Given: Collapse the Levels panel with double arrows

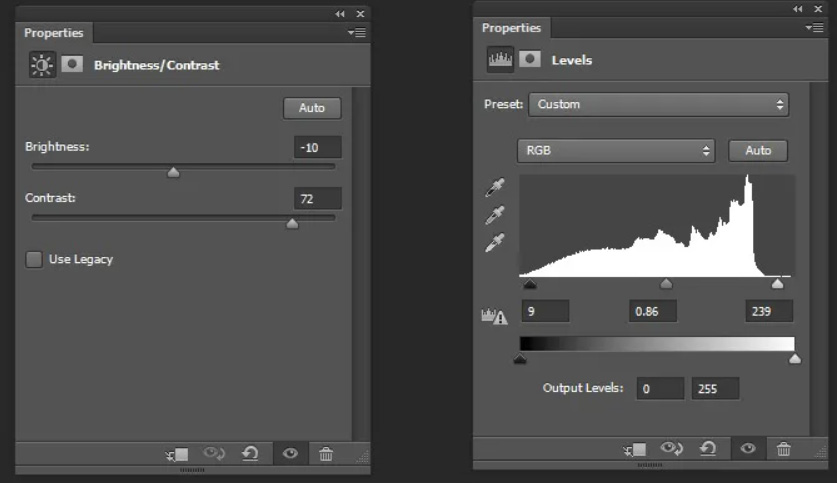Looking at the screenshot, I should (x=797, y=9).
